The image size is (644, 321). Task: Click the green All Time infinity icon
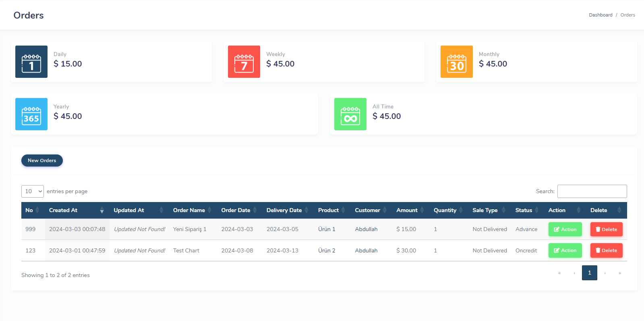tap(350, 114)
